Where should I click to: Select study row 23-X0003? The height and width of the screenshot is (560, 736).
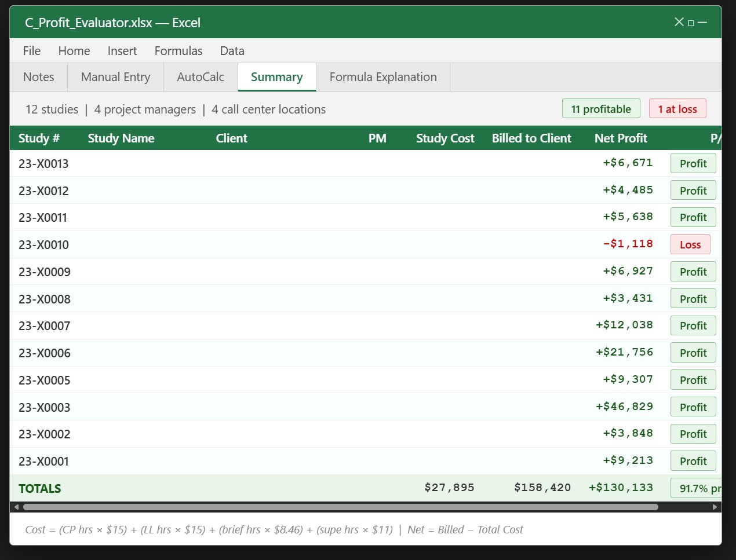(366, 407)
